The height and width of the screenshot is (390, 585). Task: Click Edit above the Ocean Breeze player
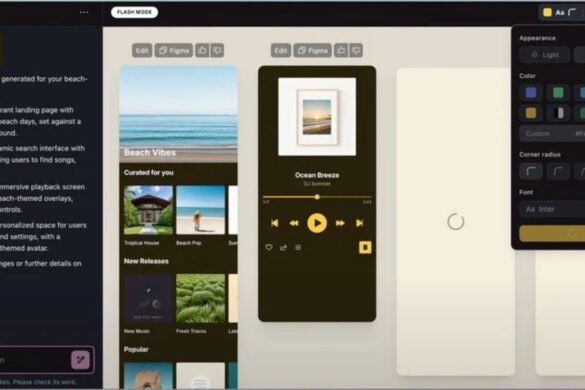[281, 50]
